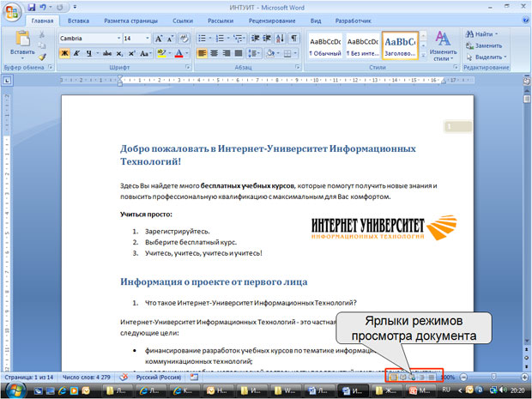The image size is (532, 399).
Task: Click the spelling check status bar icon
Action: tap(124, 377)
